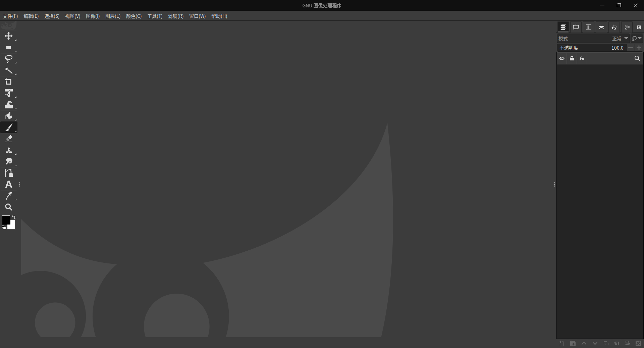Click the layer search magnifier icon
This screenshot has width=644, height=348.
pos(637,58)
